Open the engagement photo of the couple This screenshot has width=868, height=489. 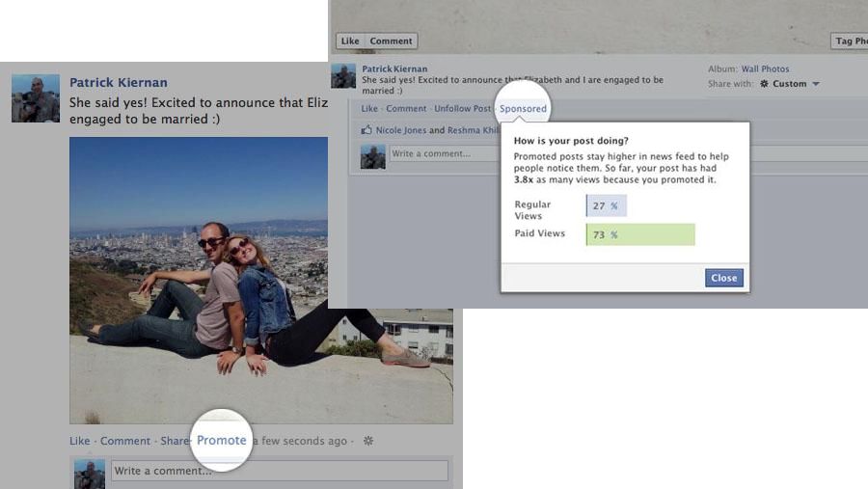261,281
